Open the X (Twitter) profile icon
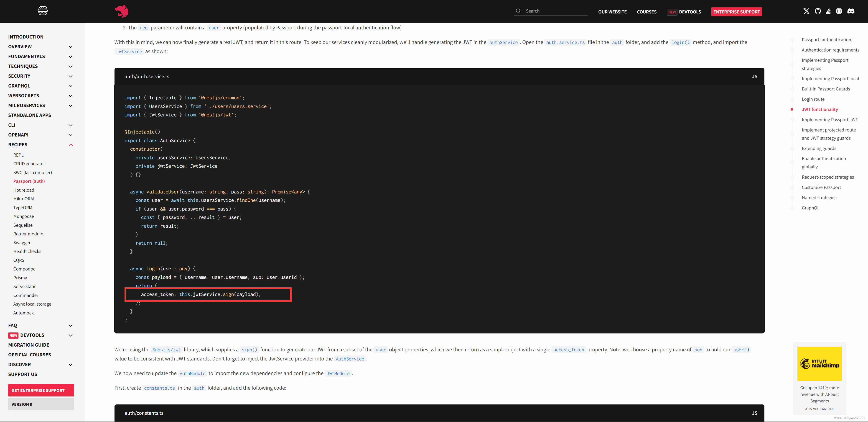868x422 pixels. (806, 11)
